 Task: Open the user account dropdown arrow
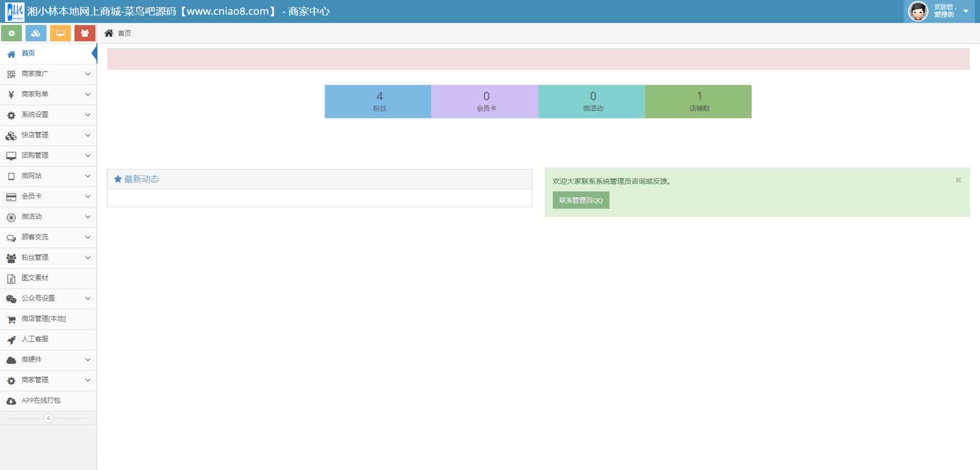click(966, 11)
